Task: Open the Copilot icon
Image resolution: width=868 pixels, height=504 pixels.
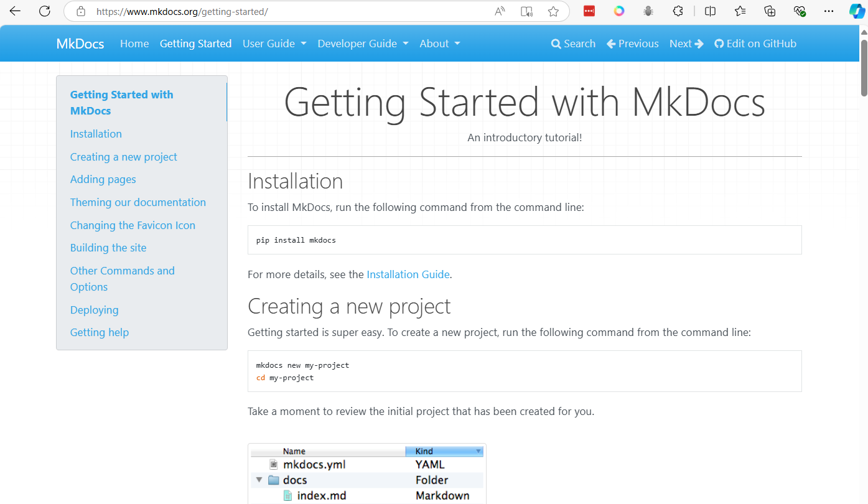Action: [x=857, y=11]
